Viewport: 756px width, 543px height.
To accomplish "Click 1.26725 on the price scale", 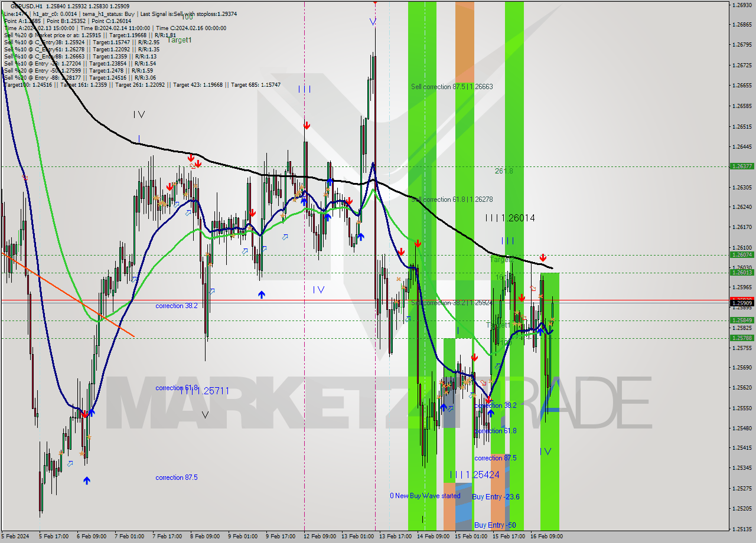I will 742,66.
